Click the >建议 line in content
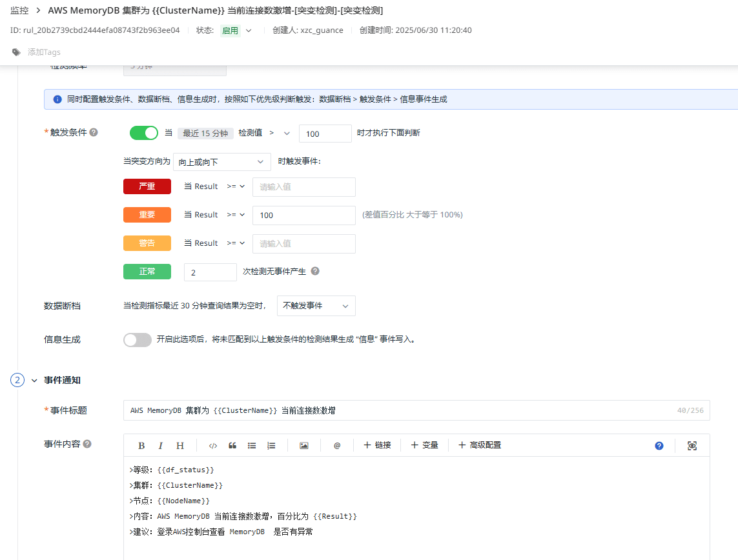Screen dimensions: 738x560 tap(221, 532)
